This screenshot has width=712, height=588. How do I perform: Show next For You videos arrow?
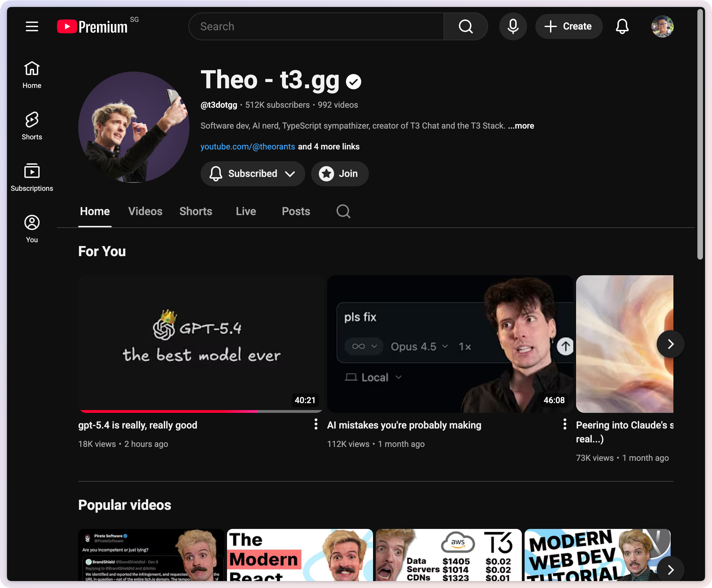pos(670,344)
